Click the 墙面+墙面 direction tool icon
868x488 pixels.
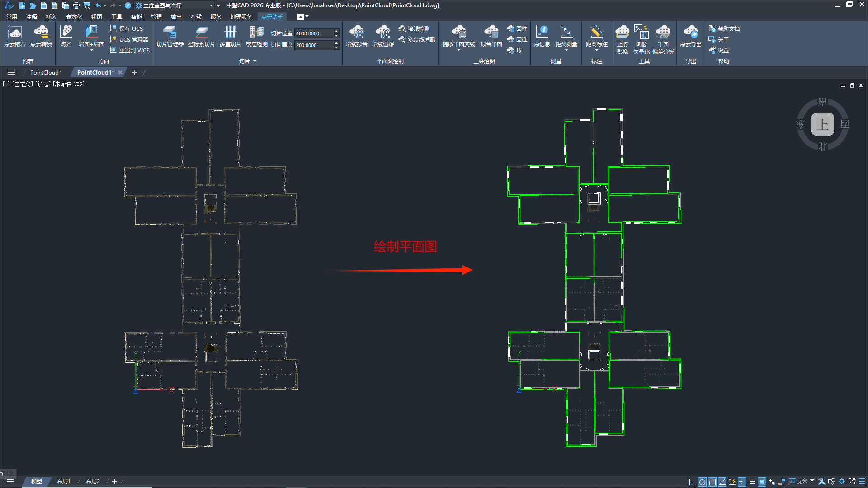pyautogui.click(x=91, y=33)
